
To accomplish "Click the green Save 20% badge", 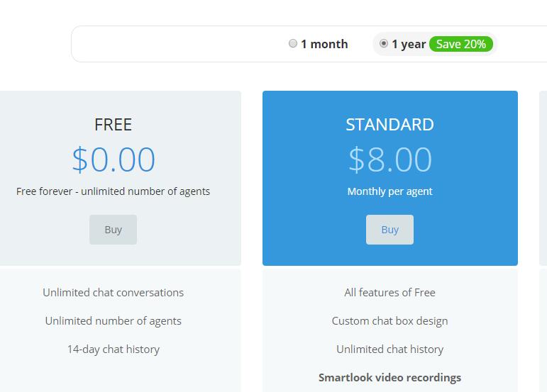I will click(x=460, y=44).
